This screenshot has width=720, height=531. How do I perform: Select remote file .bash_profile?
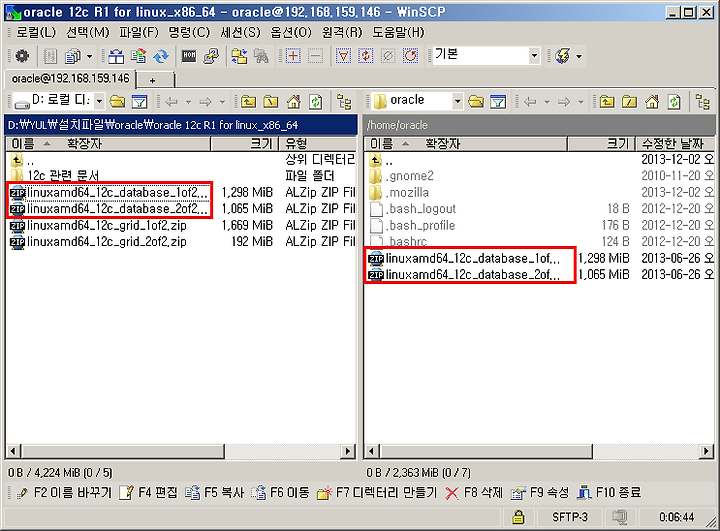412,225
